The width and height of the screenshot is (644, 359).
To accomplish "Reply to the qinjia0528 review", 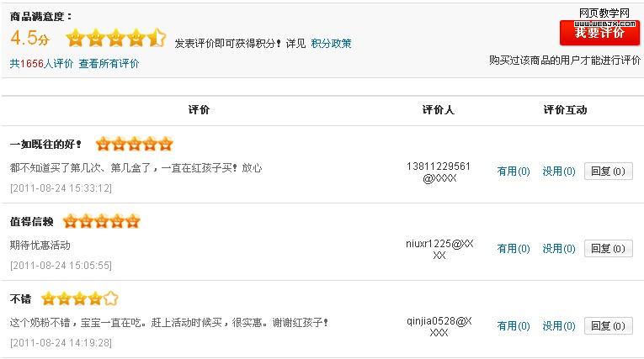I will coord(608,326).
